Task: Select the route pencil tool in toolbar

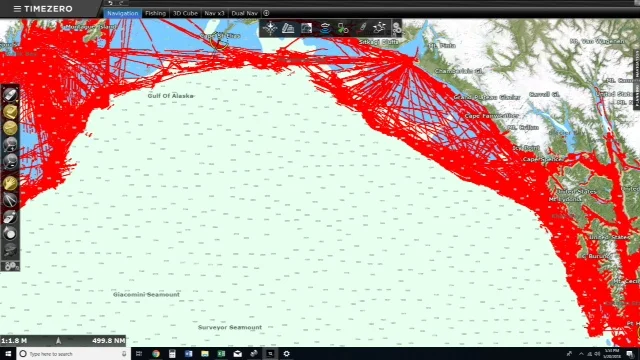Action: click(10, 217)
